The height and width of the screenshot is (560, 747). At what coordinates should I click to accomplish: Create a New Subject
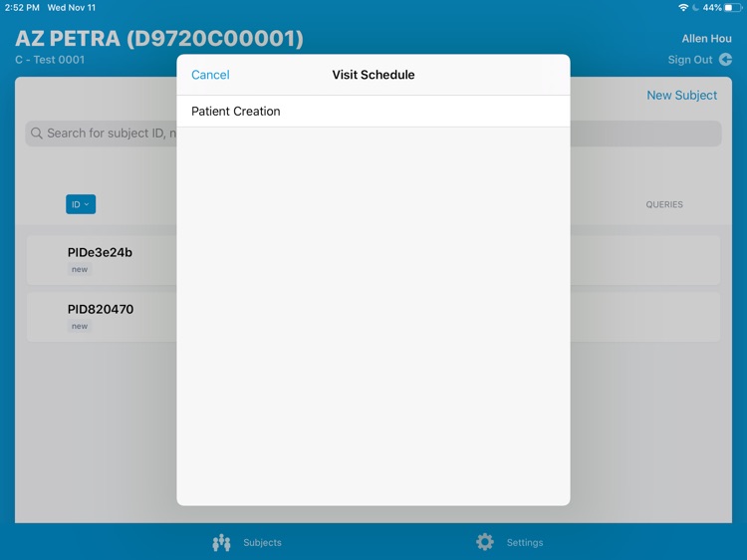click(681, 96)
